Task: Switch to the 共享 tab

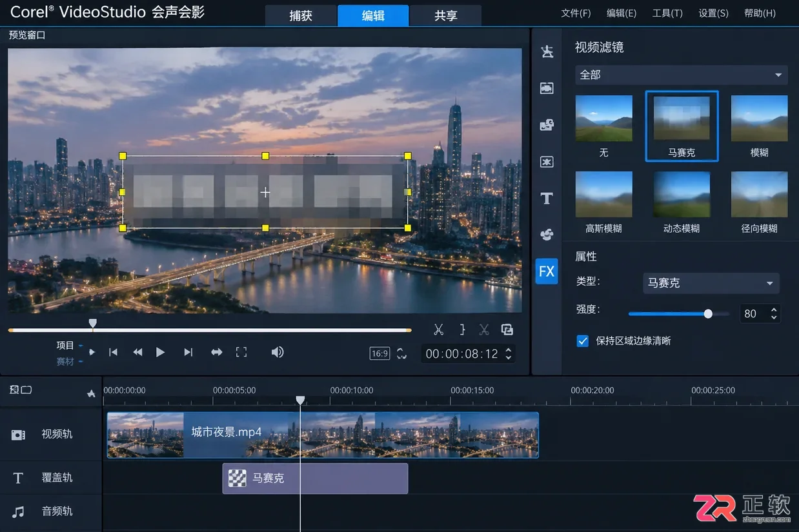Action: pyautogui.click(x=446, y=15)
